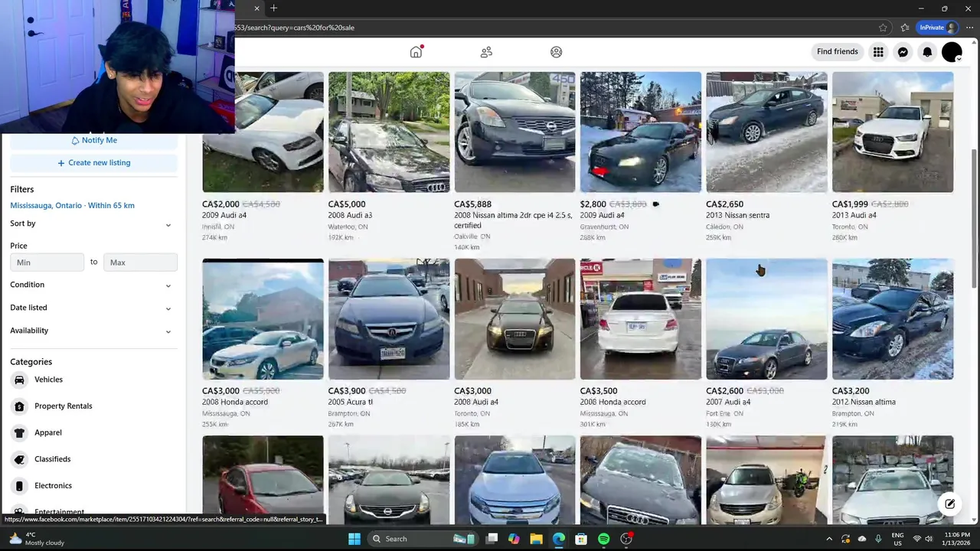Click the Min price field
The width and height of the screenshot is (980, 551).
pyautogui.click(x=47, y=262)
